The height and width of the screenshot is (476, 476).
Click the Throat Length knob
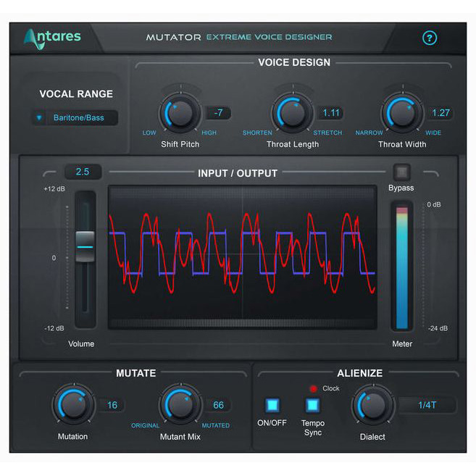click(x=293, y=113)
